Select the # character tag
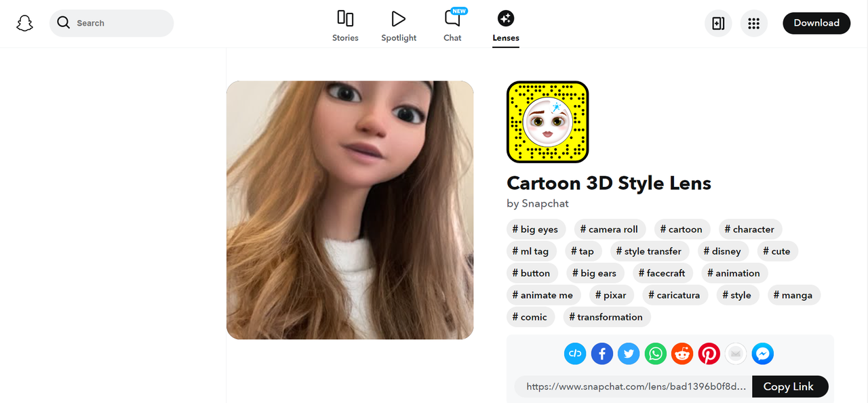Image resolution: width=868 pixels, height=403 pixels. (x=749, y=229)
